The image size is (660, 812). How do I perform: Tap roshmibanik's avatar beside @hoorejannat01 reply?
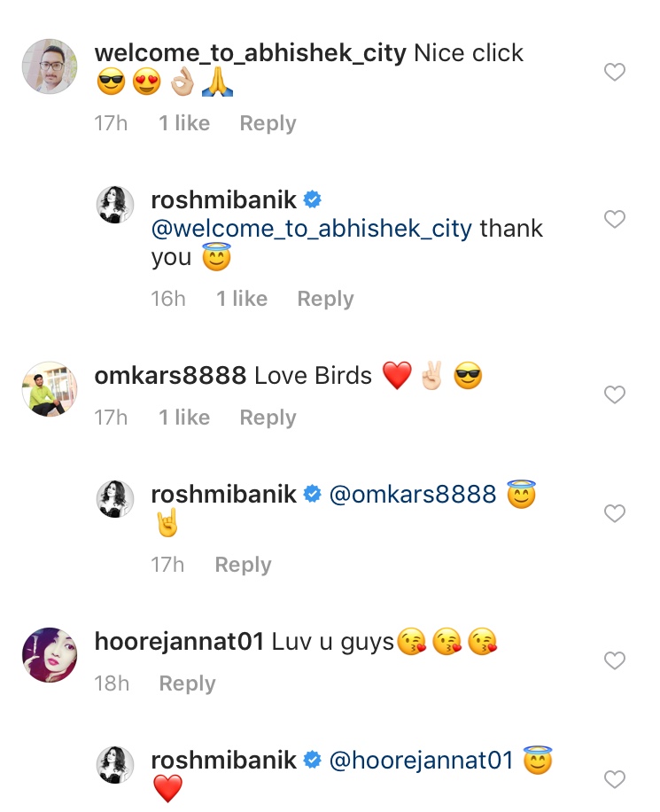[x=115, y=766]
